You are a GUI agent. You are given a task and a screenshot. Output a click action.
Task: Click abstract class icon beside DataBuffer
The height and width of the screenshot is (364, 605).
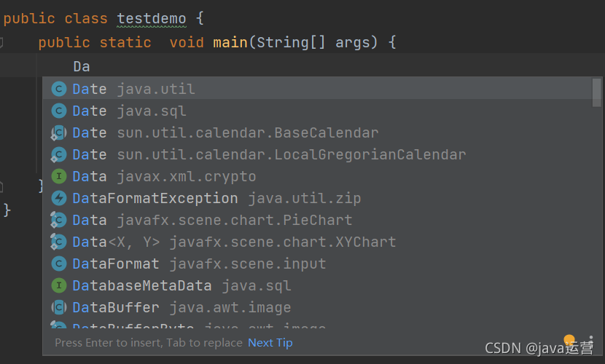point(59,307)
